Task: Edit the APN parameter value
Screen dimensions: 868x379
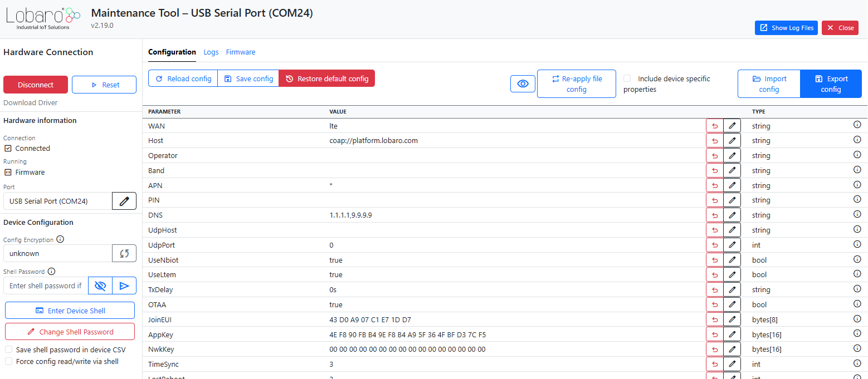Action: pyautogui.click(x=732, y=185)
